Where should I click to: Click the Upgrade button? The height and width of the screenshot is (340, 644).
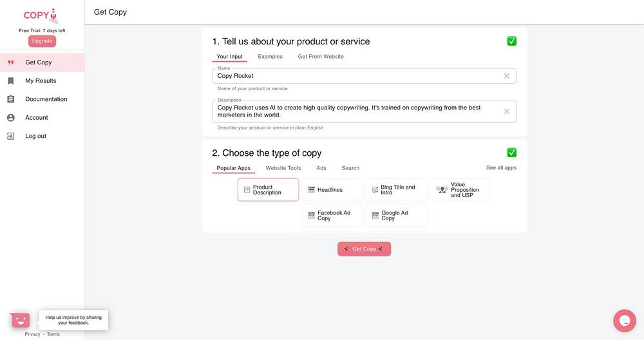pyautogui.click(x=42, y=41)
